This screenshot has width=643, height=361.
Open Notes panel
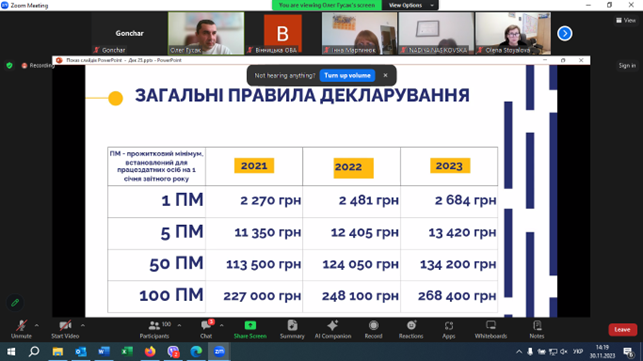[x=537, y=329]
